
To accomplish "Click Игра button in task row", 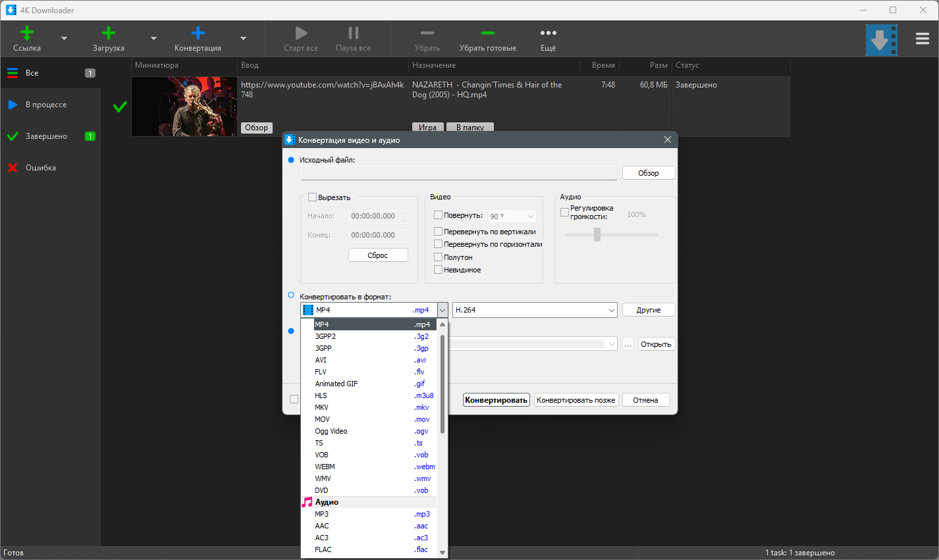I will (428, 128).
